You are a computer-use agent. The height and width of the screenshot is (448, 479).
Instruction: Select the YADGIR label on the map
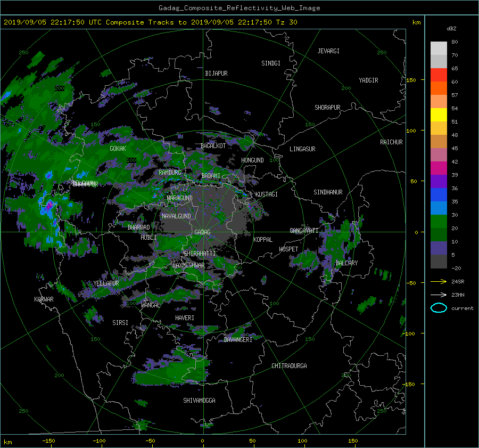368,80
